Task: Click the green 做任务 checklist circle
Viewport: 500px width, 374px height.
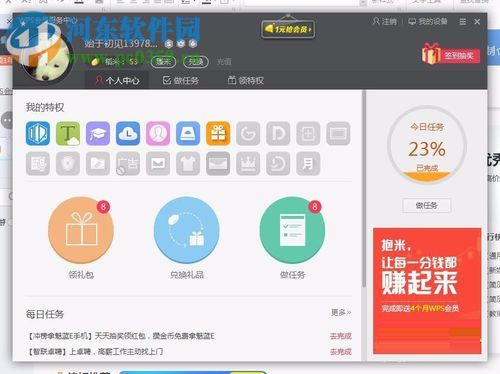Action: (x=292, y=230)
